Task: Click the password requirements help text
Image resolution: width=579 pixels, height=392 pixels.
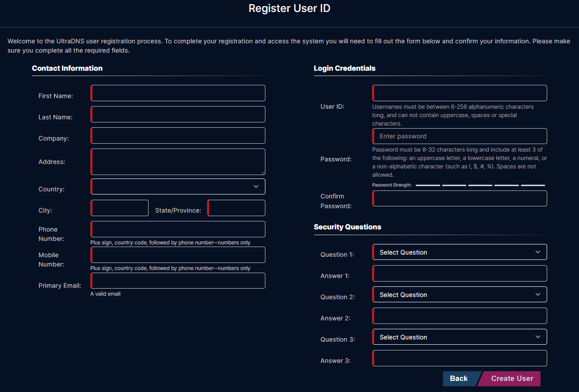Action: [460, 162]
